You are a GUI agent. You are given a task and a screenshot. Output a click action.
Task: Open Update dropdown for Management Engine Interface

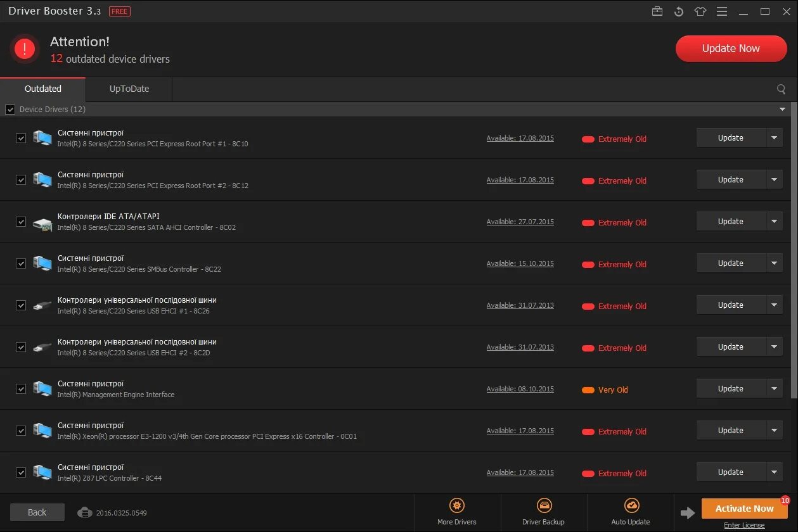(x=774, y=389)
